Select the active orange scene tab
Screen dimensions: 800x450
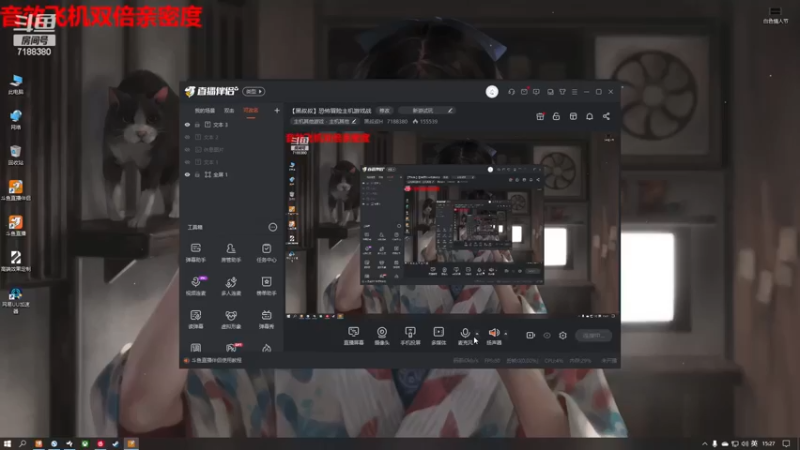(x=251, y=111)
